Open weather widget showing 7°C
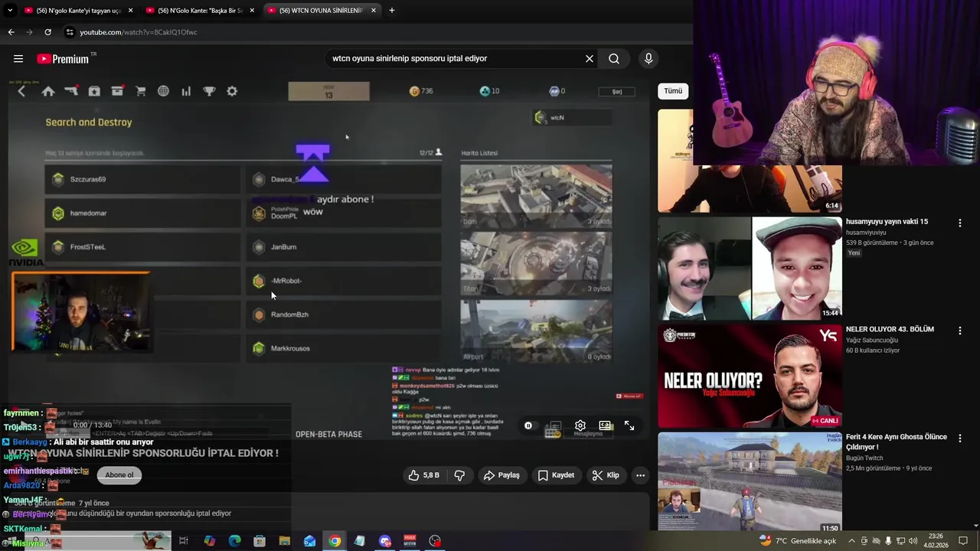Viewport: 980px width, 551px height. coord(797,541)
